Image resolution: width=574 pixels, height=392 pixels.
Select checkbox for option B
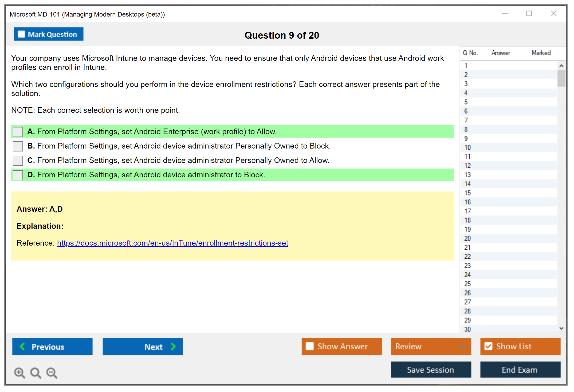pyautogui.click(x=18, y=146)
